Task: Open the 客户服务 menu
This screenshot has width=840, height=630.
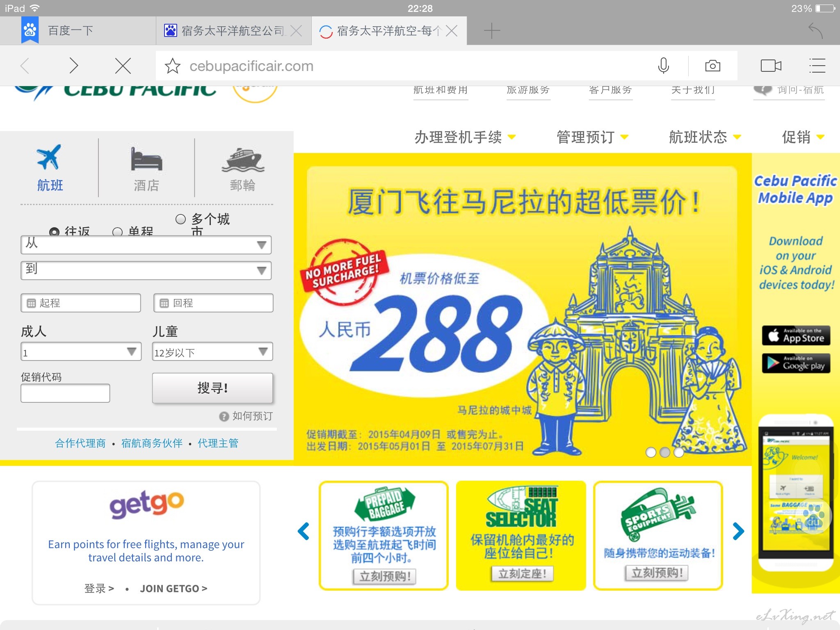Action: (x=610, y=90)
